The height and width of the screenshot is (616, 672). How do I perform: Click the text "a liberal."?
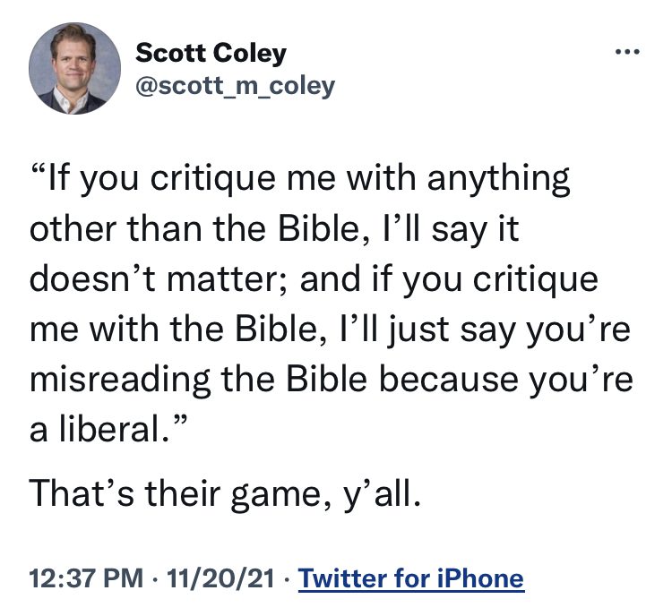[108, 430]
